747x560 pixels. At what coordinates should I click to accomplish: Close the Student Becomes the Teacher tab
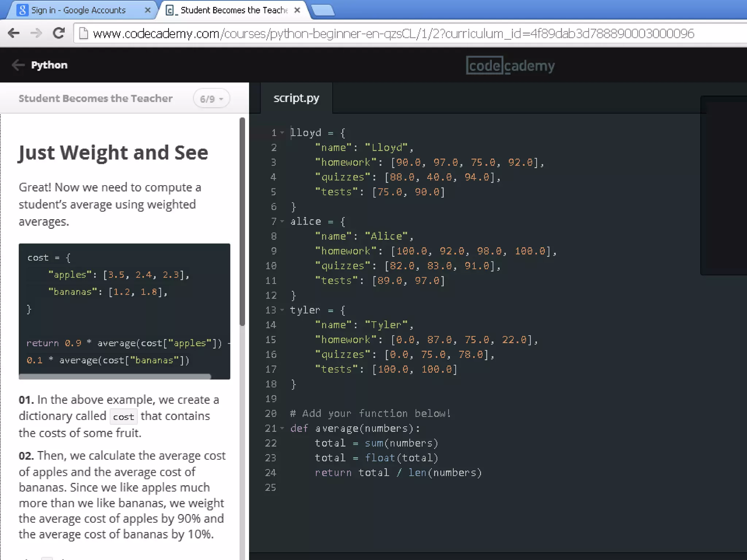click(297, 10)
